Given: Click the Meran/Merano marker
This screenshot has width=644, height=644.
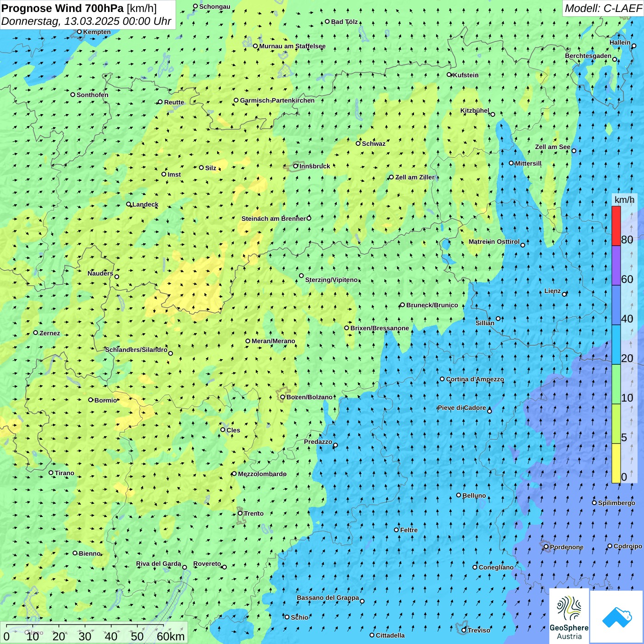Looking at the screenshot, I should pos(248,341).
